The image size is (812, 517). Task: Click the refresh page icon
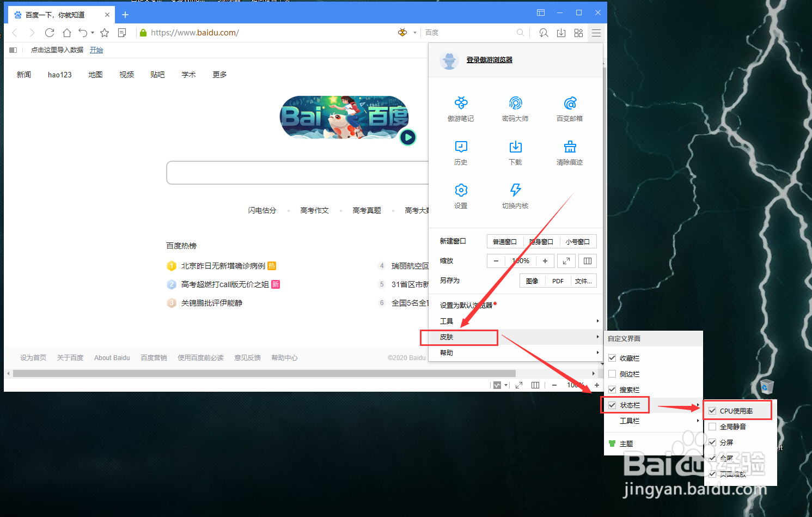click(x=50, y=33)
